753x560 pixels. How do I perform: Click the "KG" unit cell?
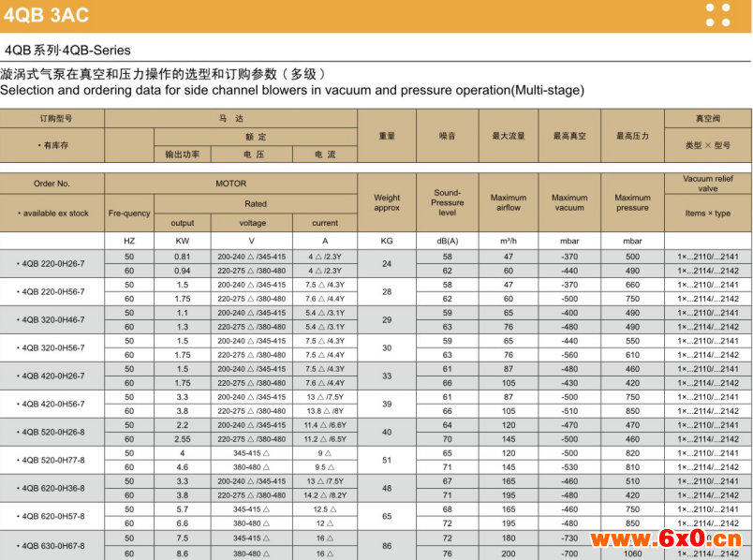pos(387,241)
